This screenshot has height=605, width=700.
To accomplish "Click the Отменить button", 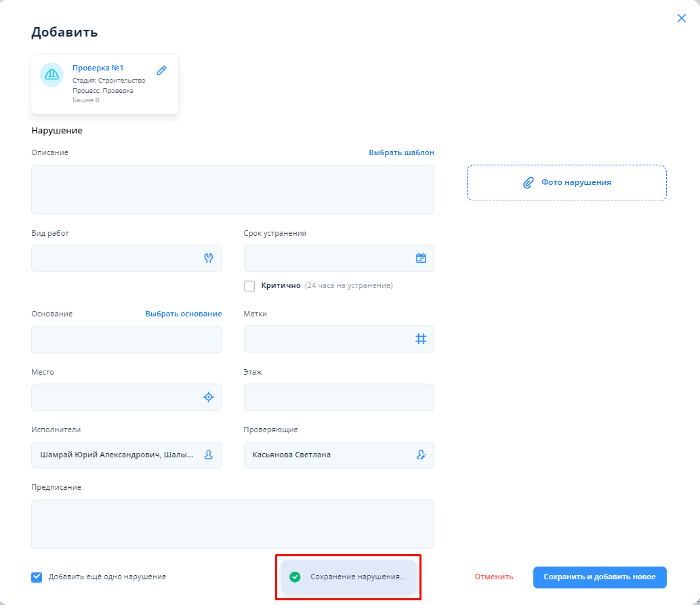I will coord(493,577).
